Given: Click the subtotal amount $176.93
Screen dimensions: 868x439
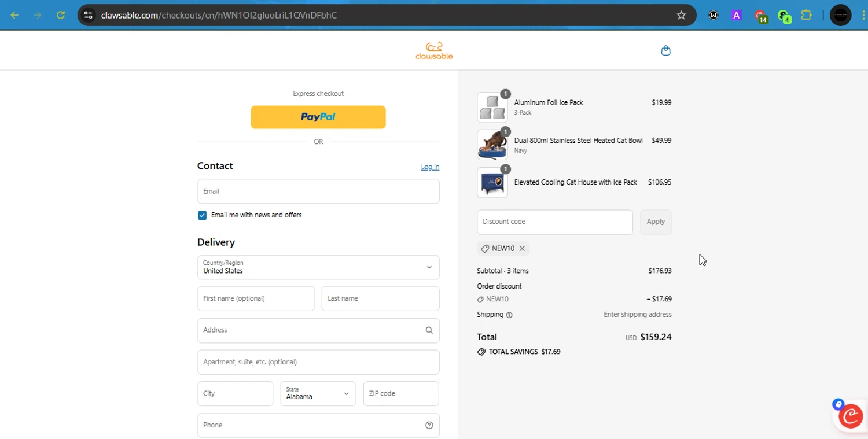Looking at the screenshot, I should tap(660, 271).
